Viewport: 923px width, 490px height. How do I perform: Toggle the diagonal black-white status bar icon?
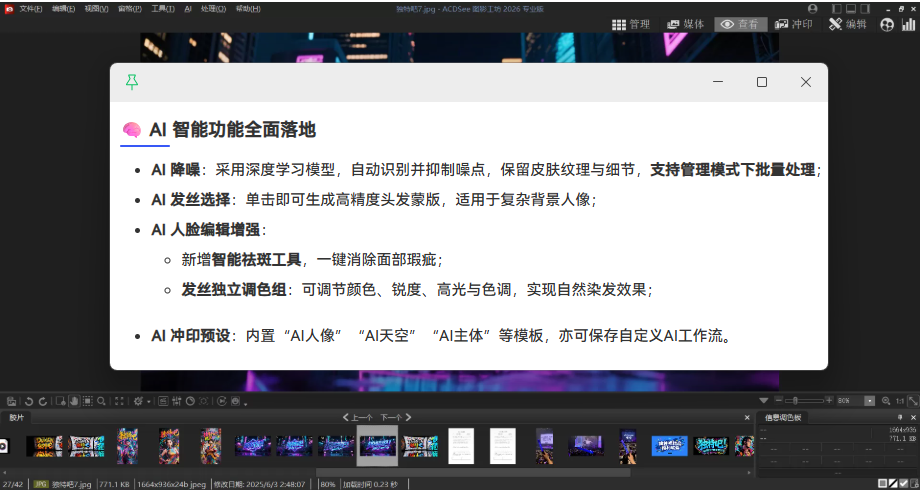click(x=893, y=484)
